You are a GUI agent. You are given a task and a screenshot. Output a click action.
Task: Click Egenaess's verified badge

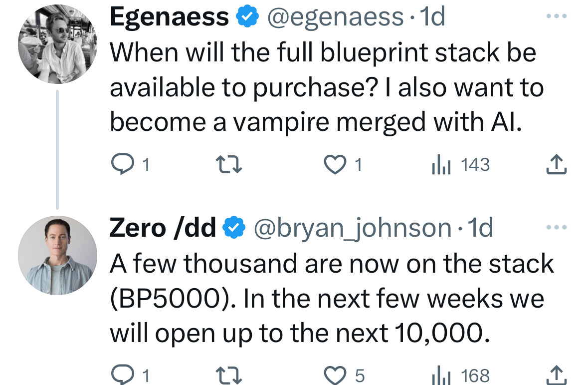pyautogui.click(x=247, y=17)
